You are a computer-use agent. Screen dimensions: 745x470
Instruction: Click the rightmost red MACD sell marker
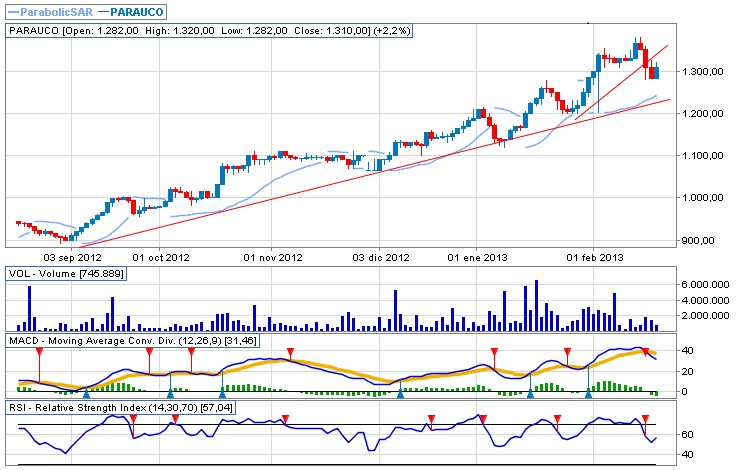click(646, 353)
